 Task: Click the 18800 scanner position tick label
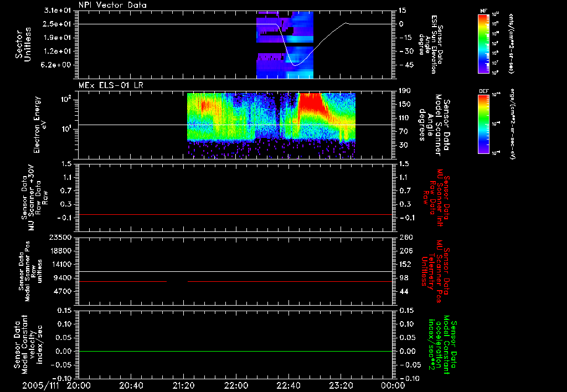(x=60, y=251)
